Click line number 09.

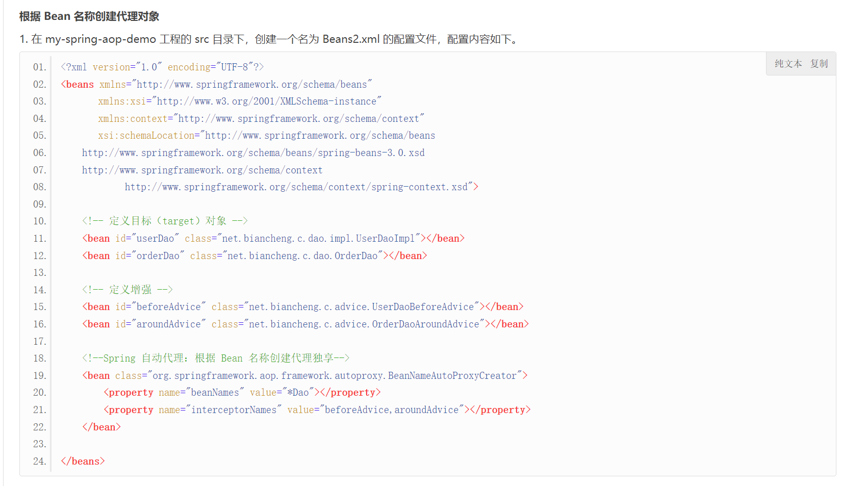coord(39,204)
